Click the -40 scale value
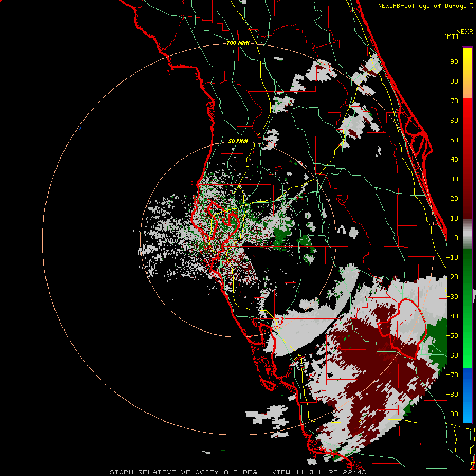Image resolution: width=476 pixels, height=476 pixels. click(452, 316)
